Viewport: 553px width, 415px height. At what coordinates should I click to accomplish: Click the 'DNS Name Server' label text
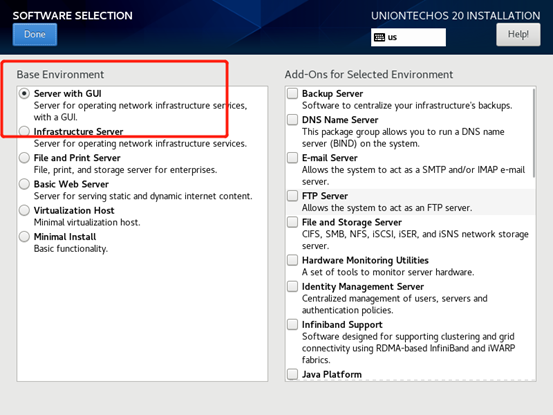point(340,120)
